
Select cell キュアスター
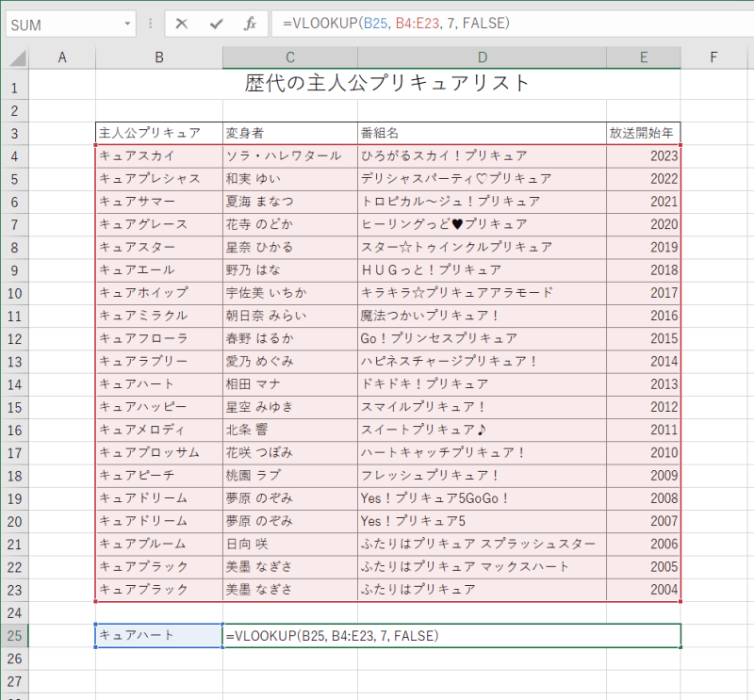(159, 248)
